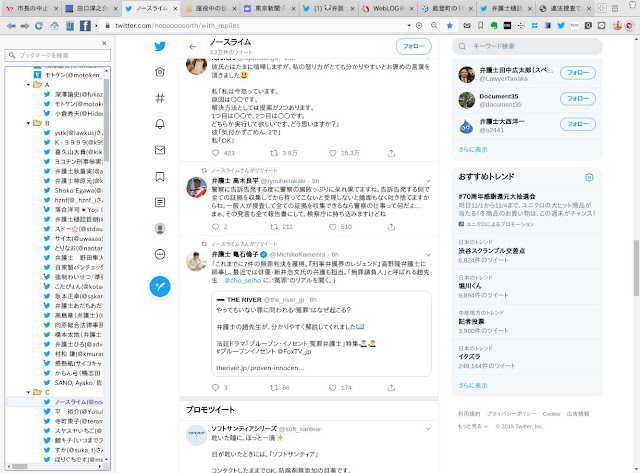This screenshot has height=473, width=640.
Task: Close the bookmarks sidebar panel
Action: point(104,43)
